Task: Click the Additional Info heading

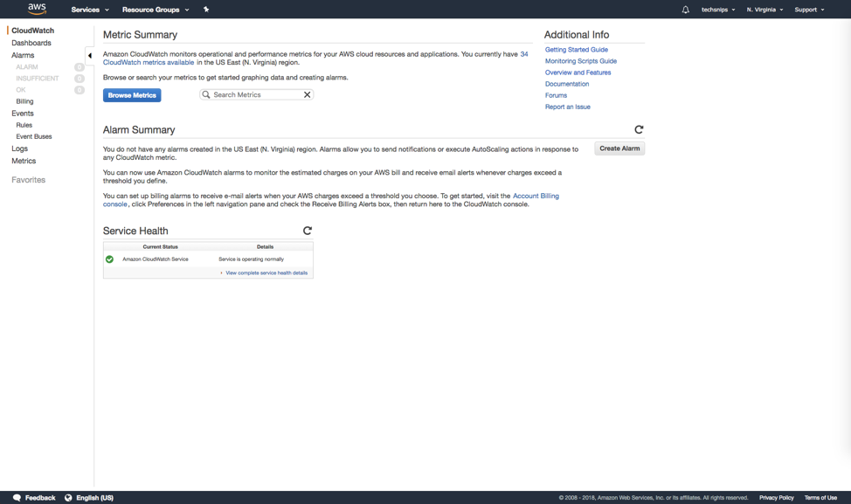Action: (x=577, y=35)
